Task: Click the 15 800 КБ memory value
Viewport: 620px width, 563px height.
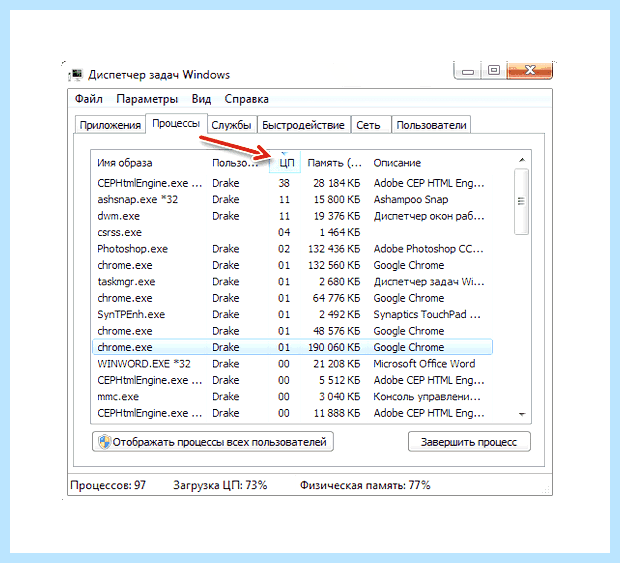Action: (337, 200)
